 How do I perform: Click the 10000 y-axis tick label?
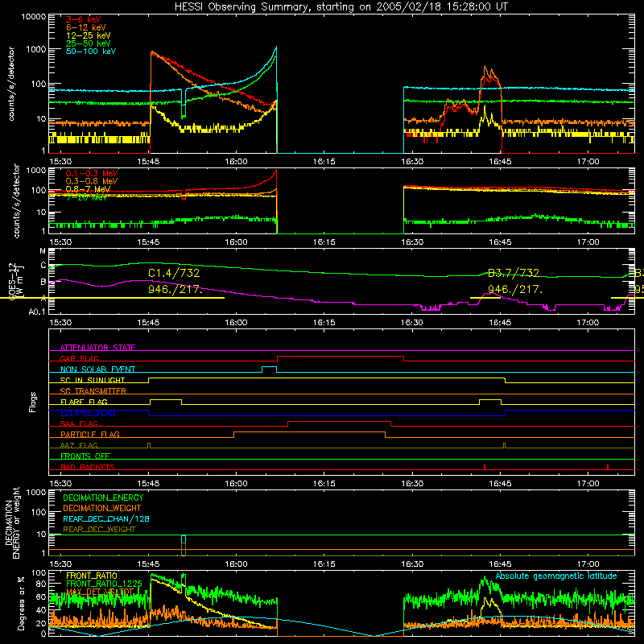(34, 17)
